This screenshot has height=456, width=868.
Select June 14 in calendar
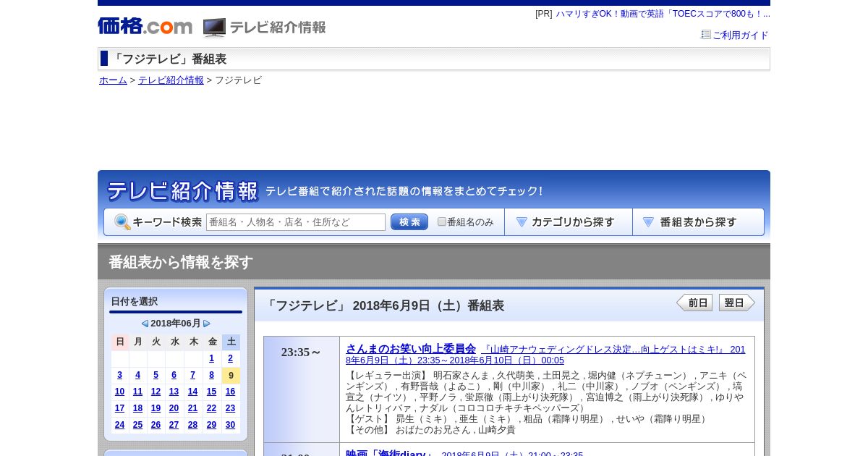pos(192,392)
